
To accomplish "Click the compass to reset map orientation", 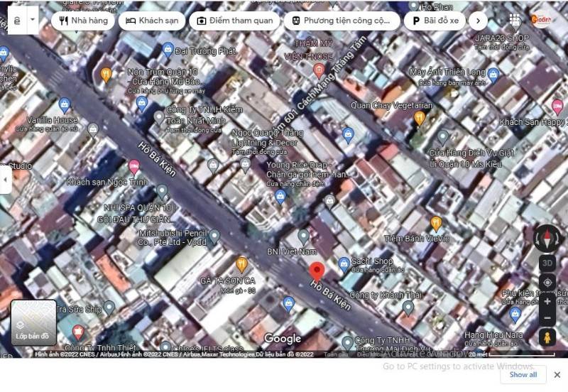I will point(547,239).
